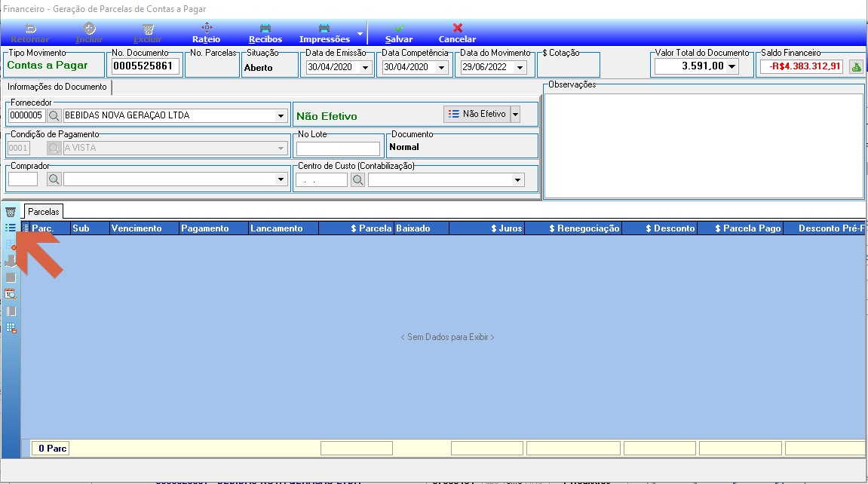868x484 pixels.
Task: Save the document with Salvar
Action: coord(399,33)
